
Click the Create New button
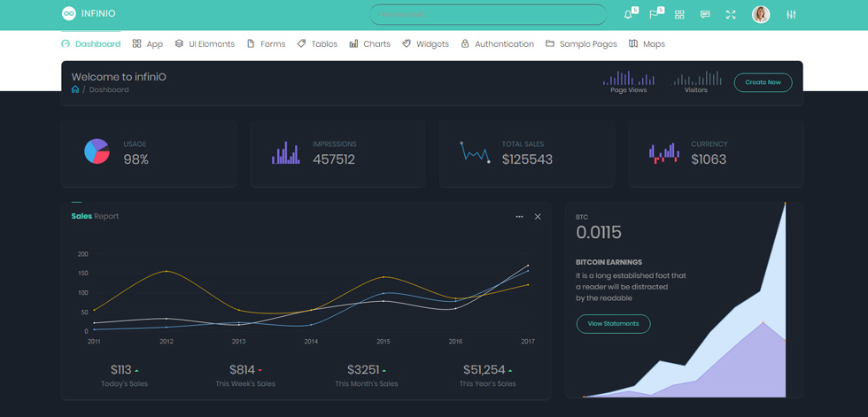click(763, 82)
